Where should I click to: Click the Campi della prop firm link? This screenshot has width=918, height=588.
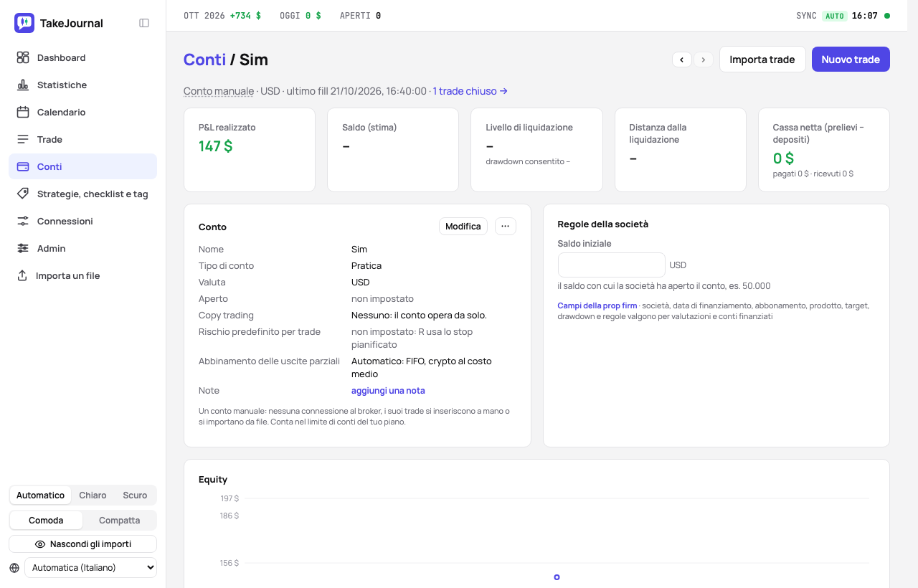tap(597, 305)
